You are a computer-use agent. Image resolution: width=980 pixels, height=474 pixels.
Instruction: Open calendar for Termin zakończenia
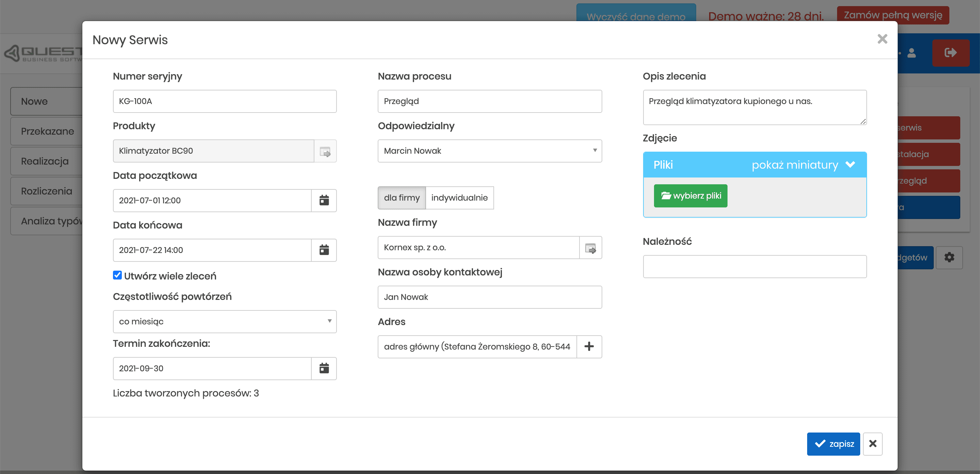pyautogui.click(x=324, y=368)
